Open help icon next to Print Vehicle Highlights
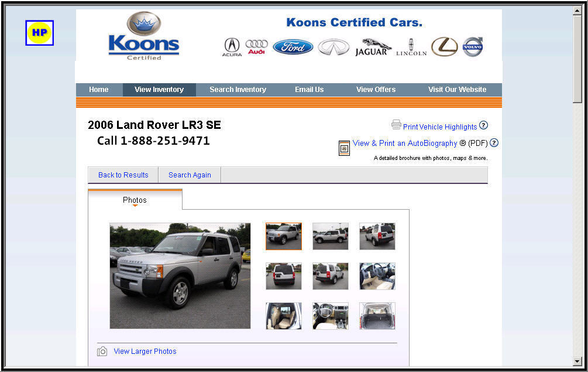Screen dimensions: 588x372 pos(483,125)
